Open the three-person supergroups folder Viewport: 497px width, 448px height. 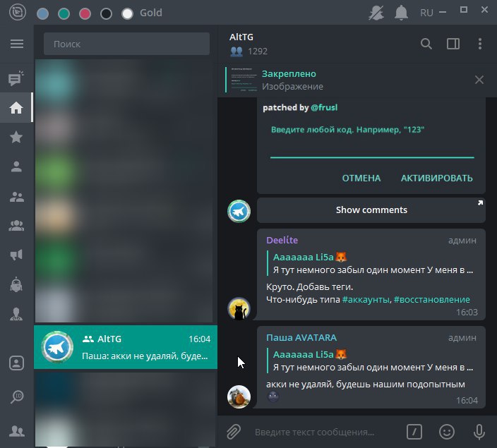pos(16,225)
